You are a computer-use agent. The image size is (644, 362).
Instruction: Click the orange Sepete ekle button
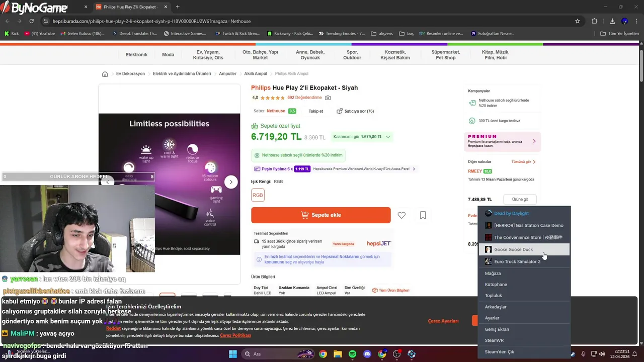point(320,215)
